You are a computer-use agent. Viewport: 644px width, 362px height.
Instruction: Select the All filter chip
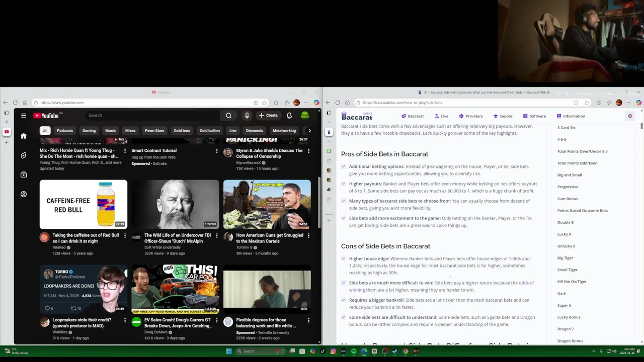pos(45,131)
